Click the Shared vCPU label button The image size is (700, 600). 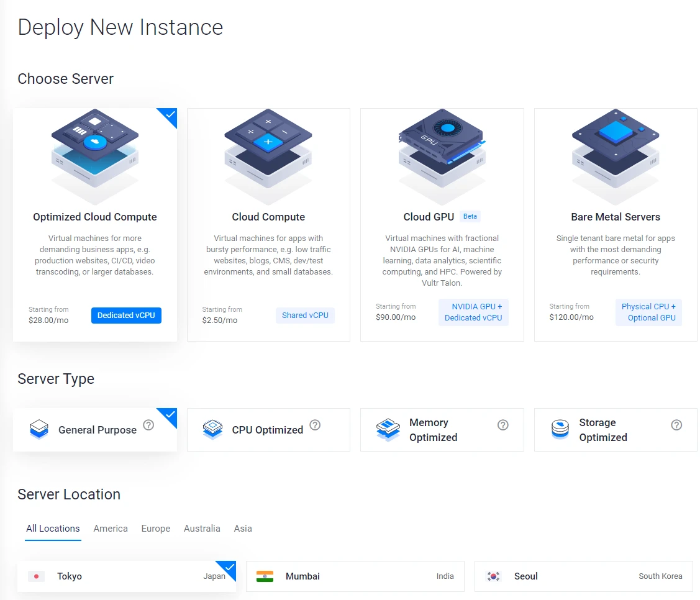tap(306, 316)
